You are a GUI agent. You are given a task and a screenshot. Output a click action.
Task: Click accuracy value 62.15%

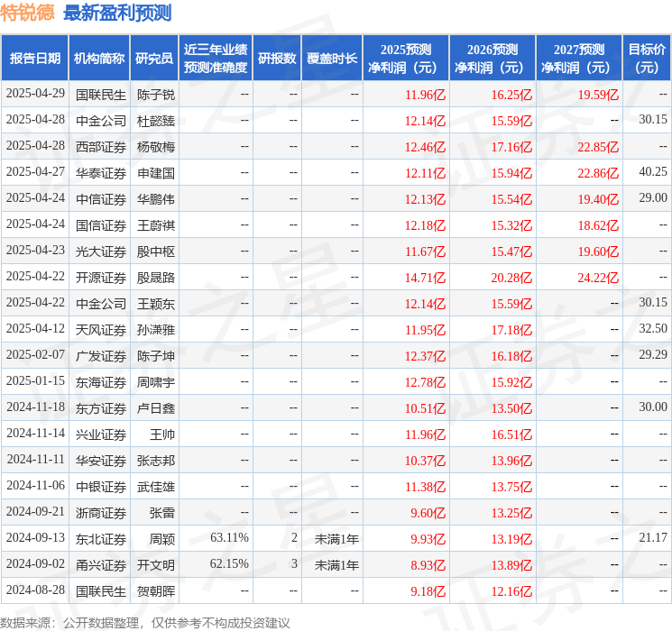tap(229, 563)
